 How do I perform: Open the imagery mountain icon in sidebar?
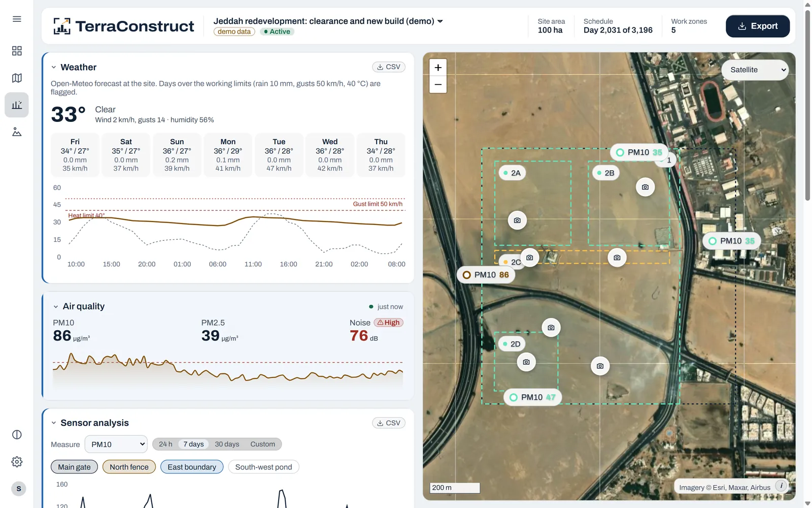click(x=17, y=132)
